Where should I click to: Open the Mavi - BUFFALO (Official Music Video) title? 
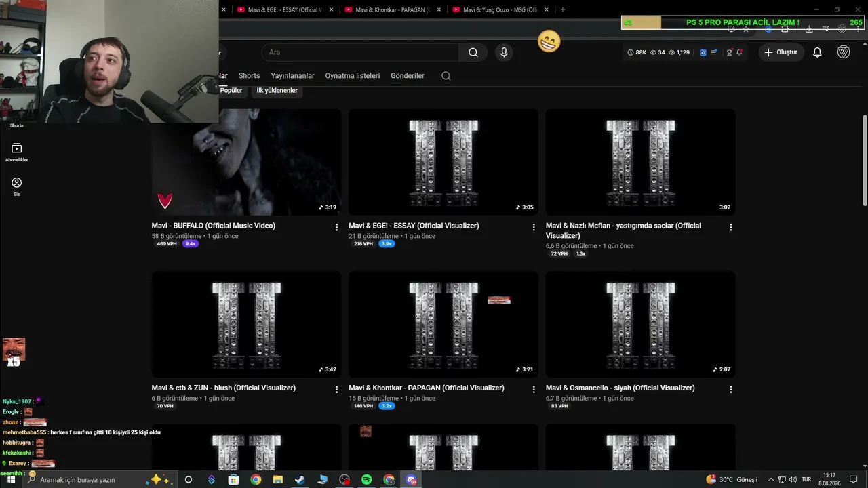pyautogui.click(x=214, y=226)
